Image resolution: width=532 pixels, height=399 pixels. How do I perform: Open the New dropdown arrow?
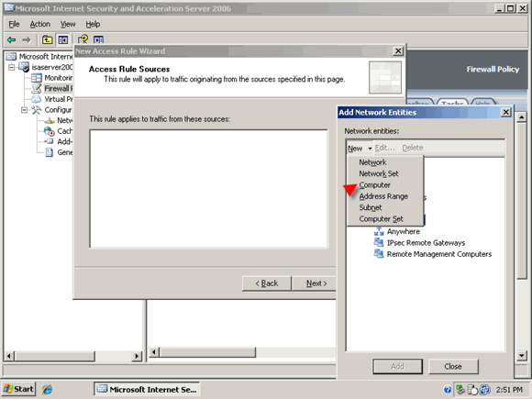click(370, 149)
